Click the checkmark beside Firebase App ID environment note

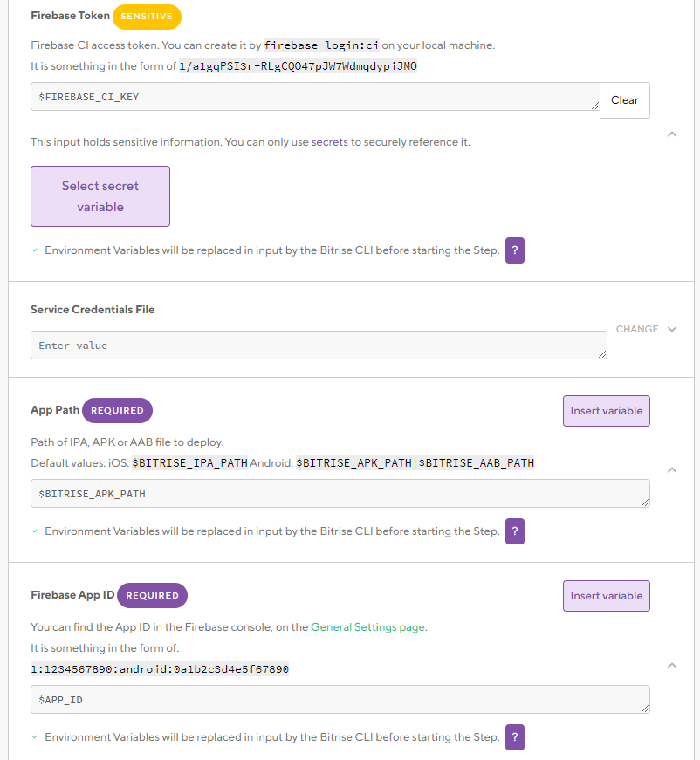[x=35, y=737]
